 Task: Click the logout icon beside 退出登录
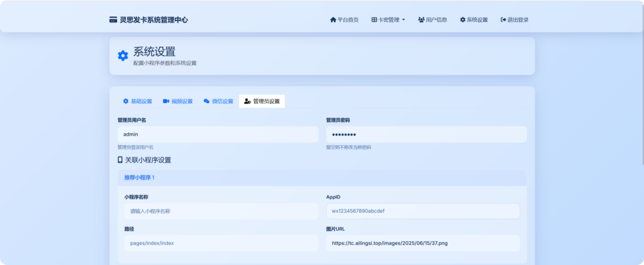503,19
